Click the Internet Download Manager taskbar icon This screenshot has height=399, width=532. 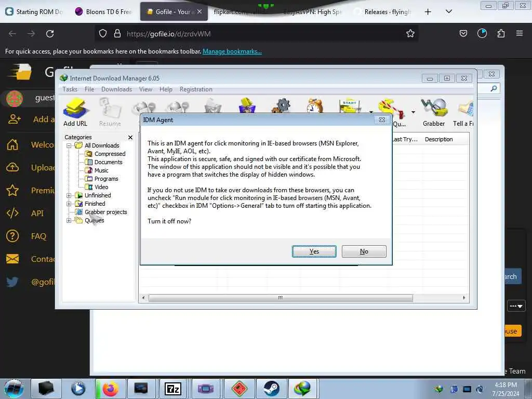click(302, 389)
